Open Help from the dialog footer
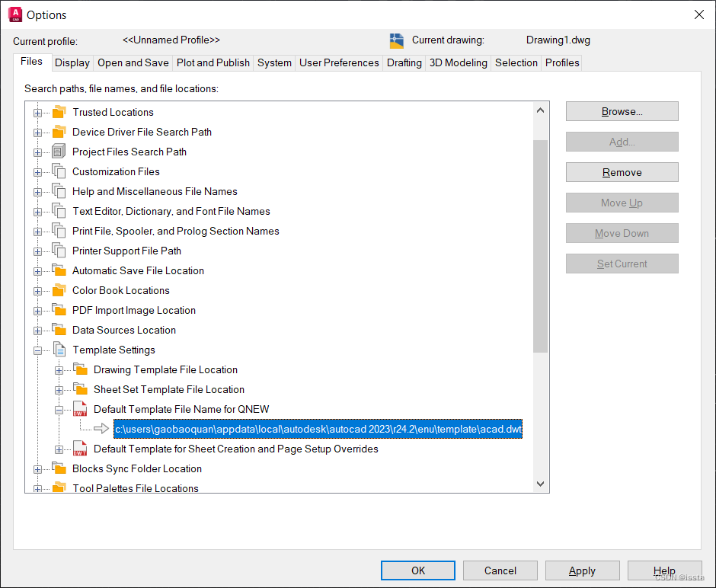The height and width of the screenshot is (588, 716). (x=664, y=570)
